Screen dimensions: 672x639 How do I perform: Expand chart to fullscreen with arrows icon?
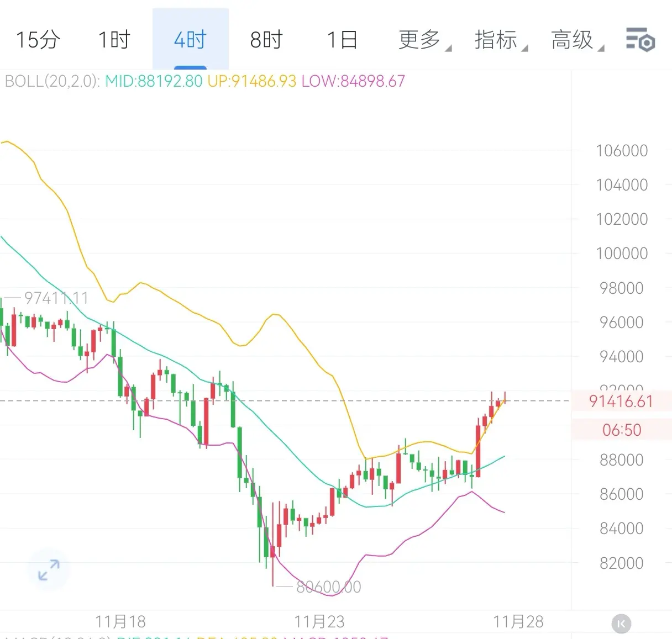(49, 570)
